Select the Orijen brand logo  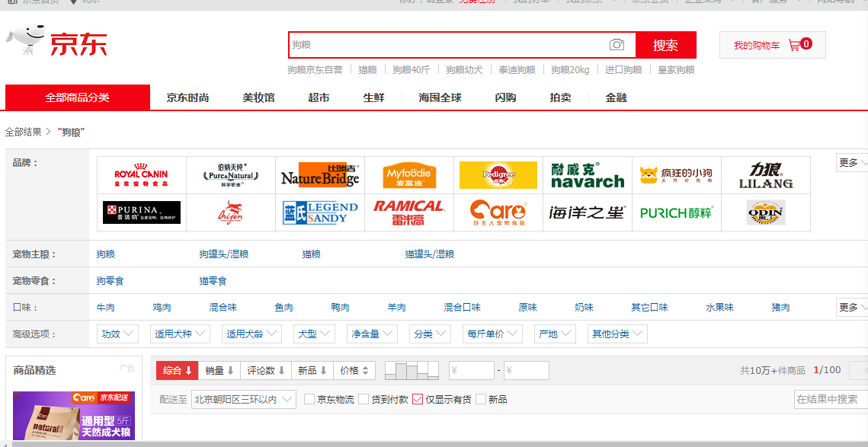(x=231, y=212)
